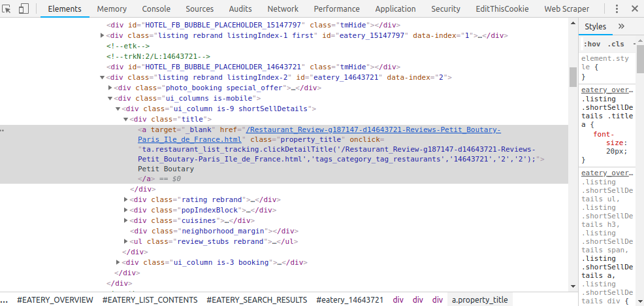Expand the review_stubs rebrand list
Screen dimensions: 644x306
tap(126, 241)
